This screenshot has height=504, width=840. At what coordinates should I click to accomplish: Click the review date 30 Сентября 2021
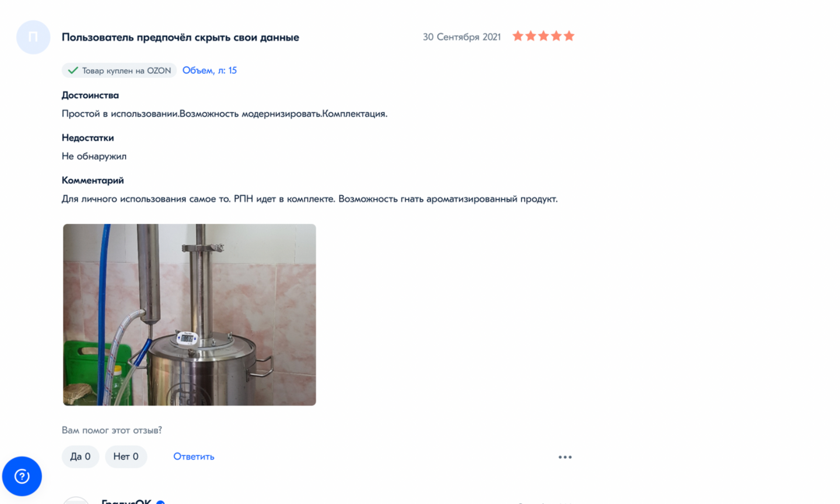point(462,37)
